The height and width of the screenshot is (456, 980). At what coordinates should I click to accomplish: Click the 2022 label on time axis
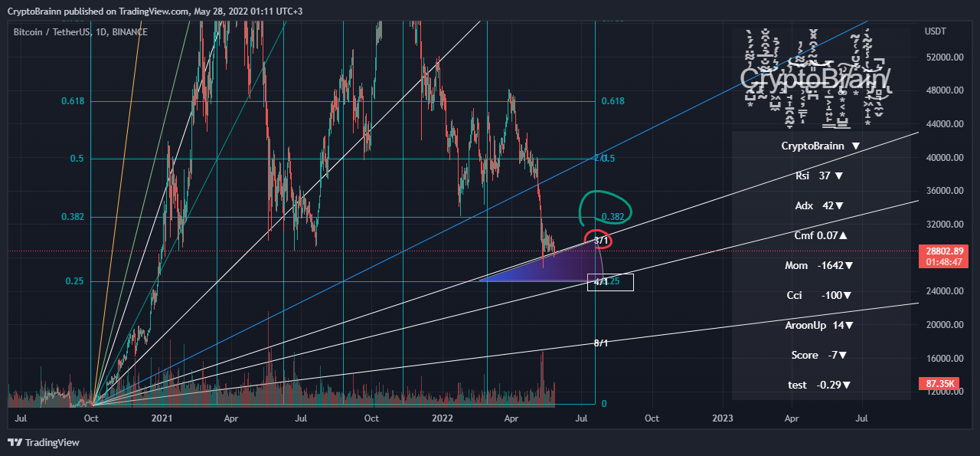[x=443, y=418]
